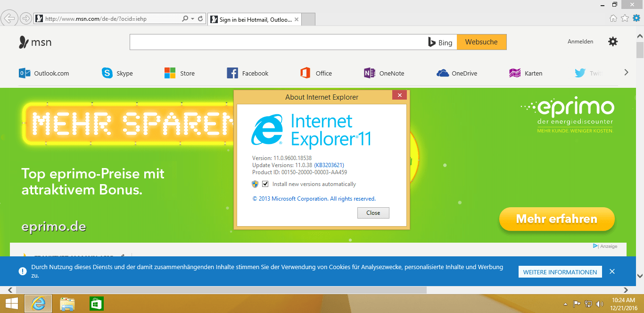Open the Microsoft Store shortcut
644x313 pixels.
pos(180,73)
